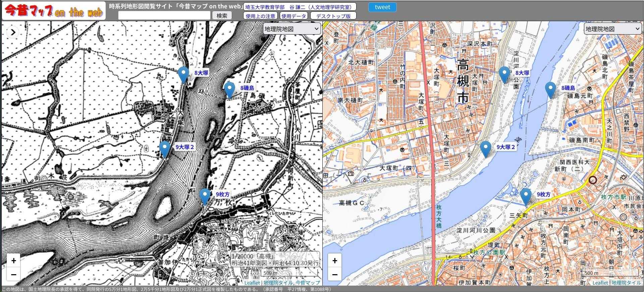Click the 検索 search button

click(x=222, y=15)
